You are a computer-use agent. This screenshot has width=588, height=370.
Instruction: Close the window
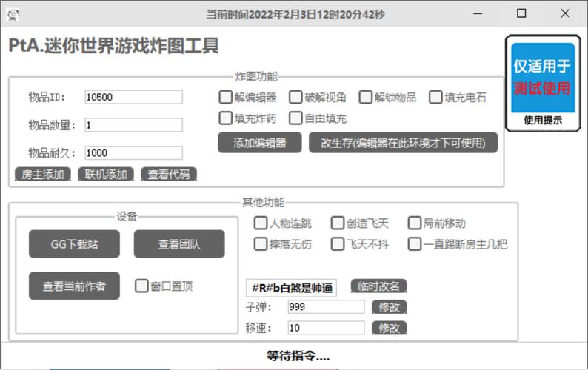point(565,14)
